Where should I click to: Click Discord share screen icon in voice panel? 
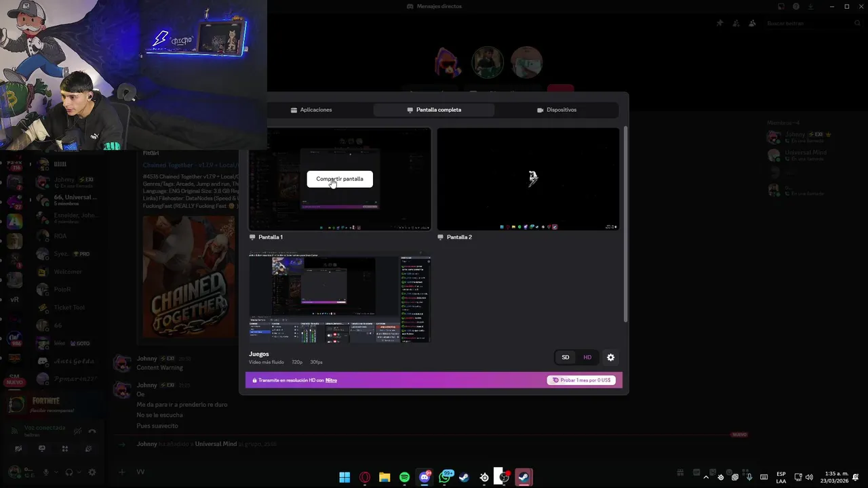tap(42, 449)
